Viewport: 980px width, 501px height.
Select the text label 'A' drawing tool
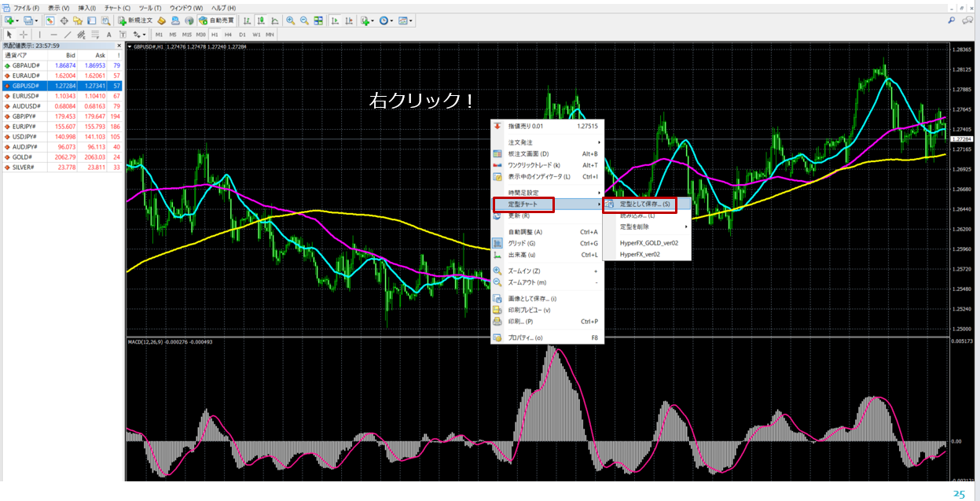[x=108, y=35]
